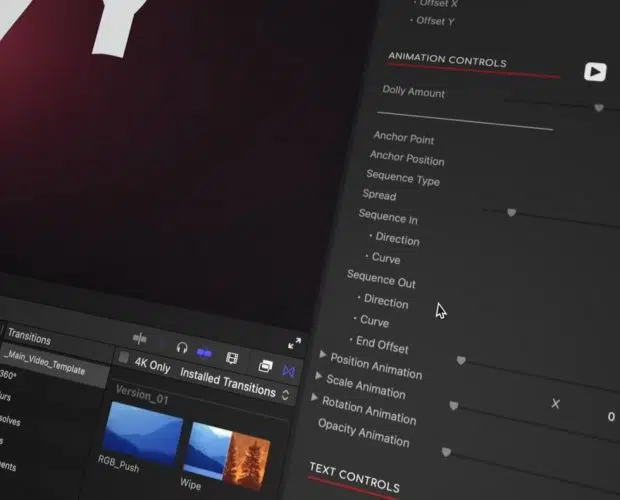Click the Opacity Animation parameter label
Viewport: 620px width, 500px height.
point(364,433)
